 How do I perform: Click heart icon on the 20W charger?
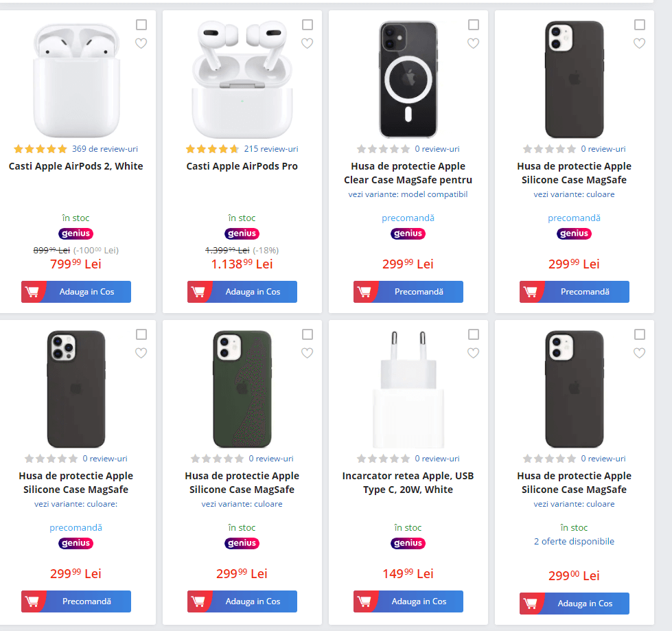click(x=473, y=353)
